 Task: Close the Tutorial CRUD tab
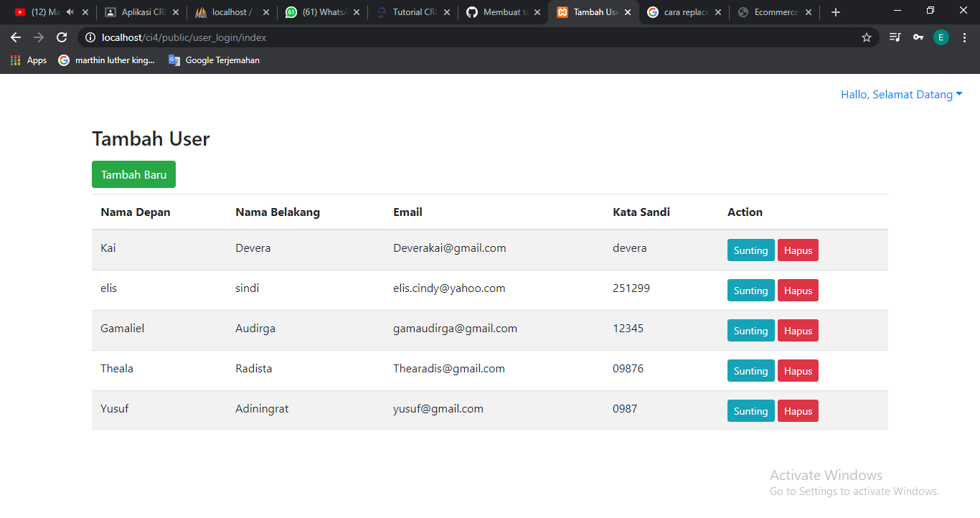pyautogui.click(x=447, y=12)
